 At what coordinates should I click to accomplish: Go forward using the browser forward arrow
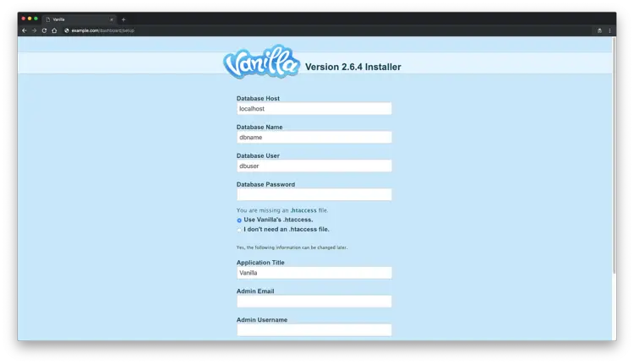pos(35,30)
